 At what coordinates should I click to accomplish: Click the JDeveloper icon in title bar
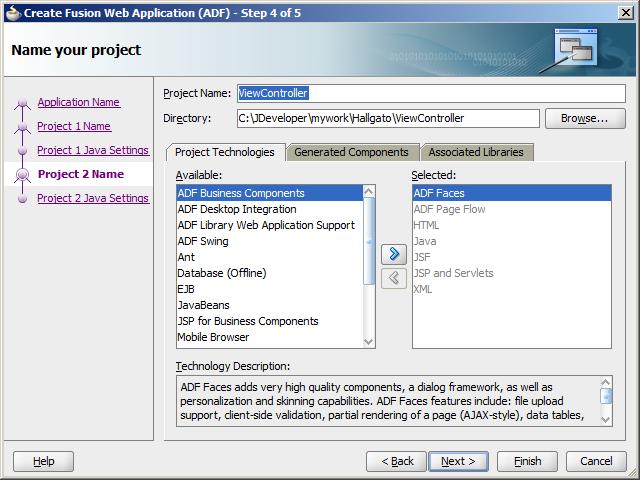[13, 13]
